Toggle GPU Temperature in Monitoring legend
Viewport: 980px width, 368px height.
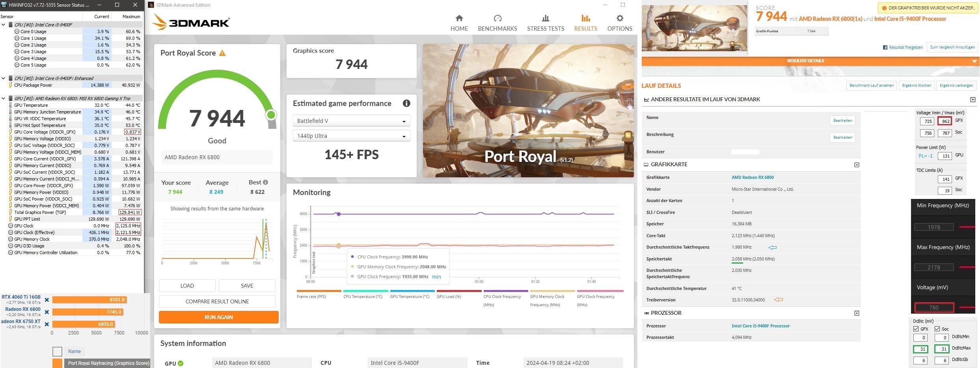point(412,294)
